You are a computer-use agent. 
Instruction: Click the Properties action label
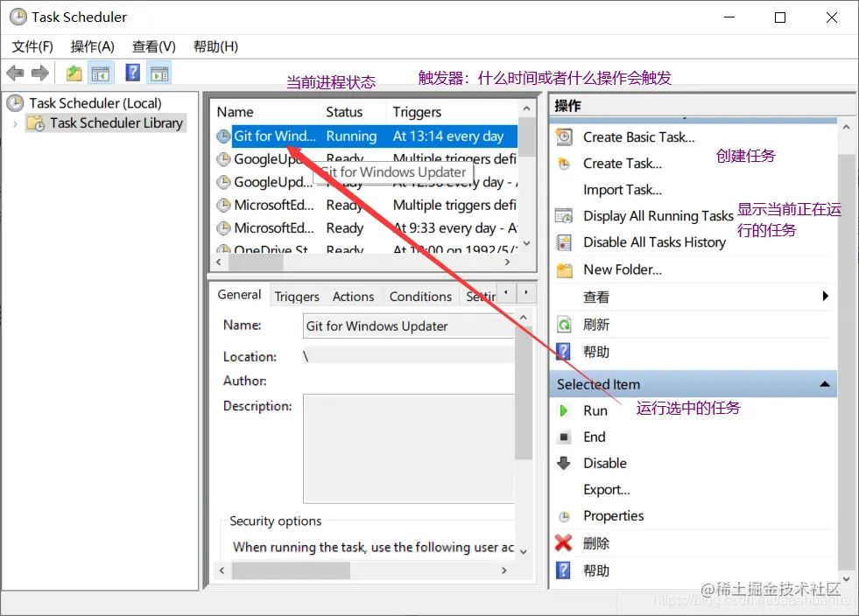[x=614, y=515]
